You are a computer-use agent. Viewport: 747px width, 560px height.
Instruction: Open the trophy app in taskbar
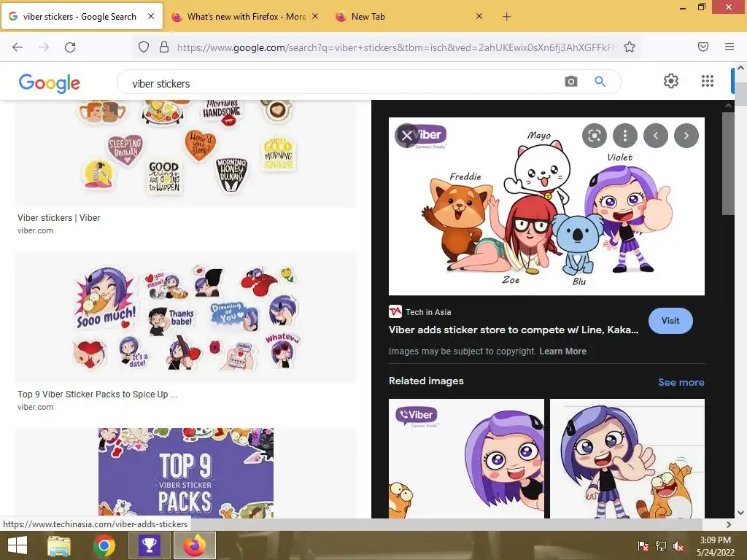pyautogui.click(x=149, y=545)
